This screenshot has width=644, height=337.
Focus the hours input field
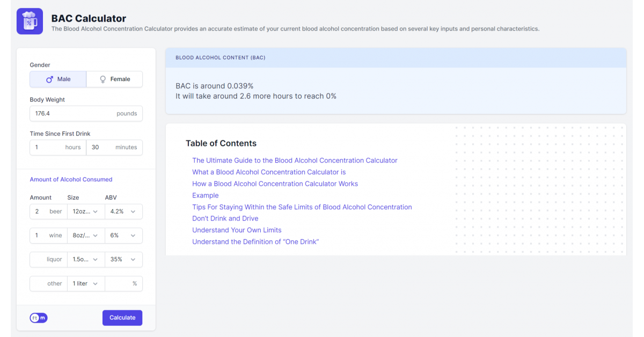[x=48, y=148]
